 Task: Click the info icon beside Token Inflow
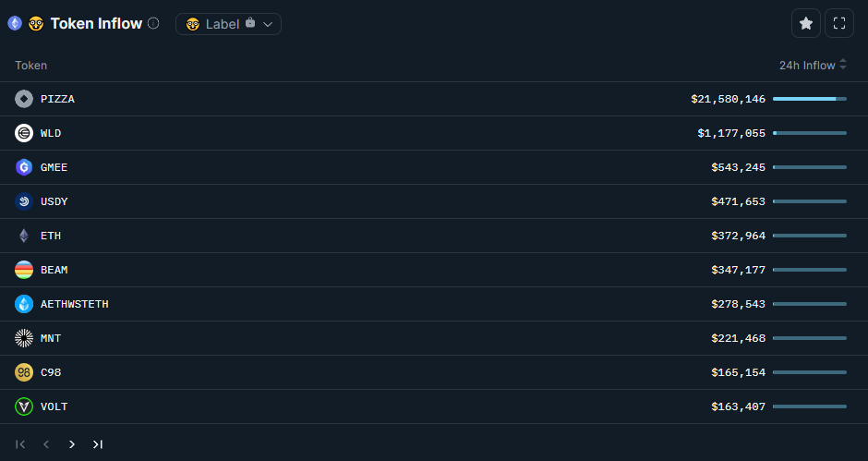point(153,24)
